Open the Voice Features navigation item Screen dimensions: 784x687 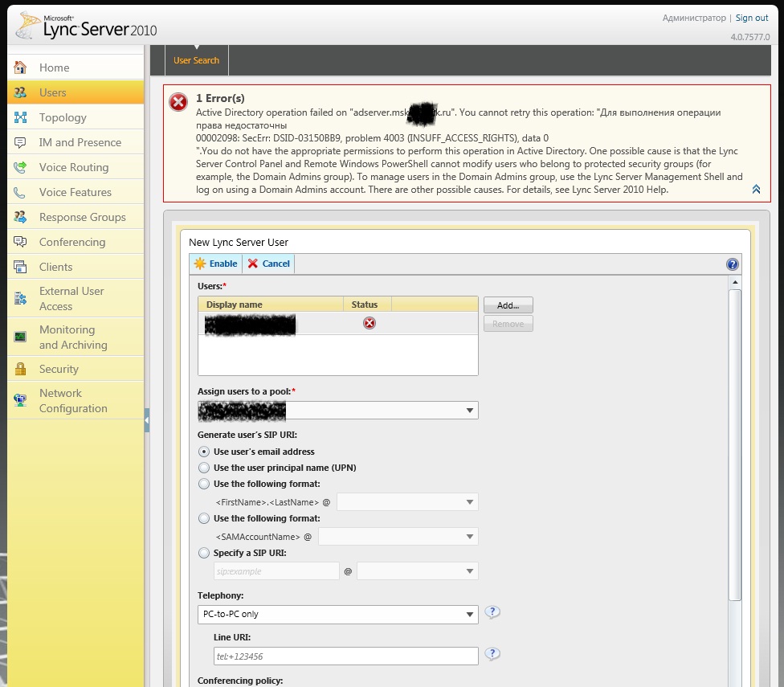tap(76, 192)
